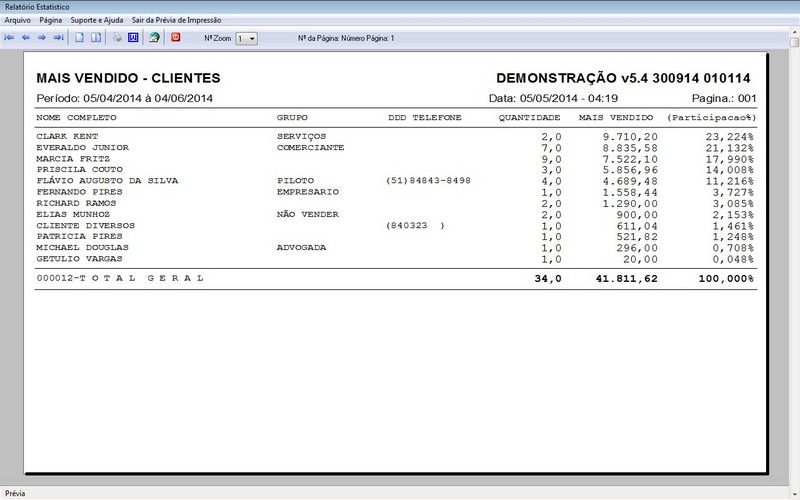Click the percentage 23,224%
800x500 pixels.
click(x=730, y=137)
